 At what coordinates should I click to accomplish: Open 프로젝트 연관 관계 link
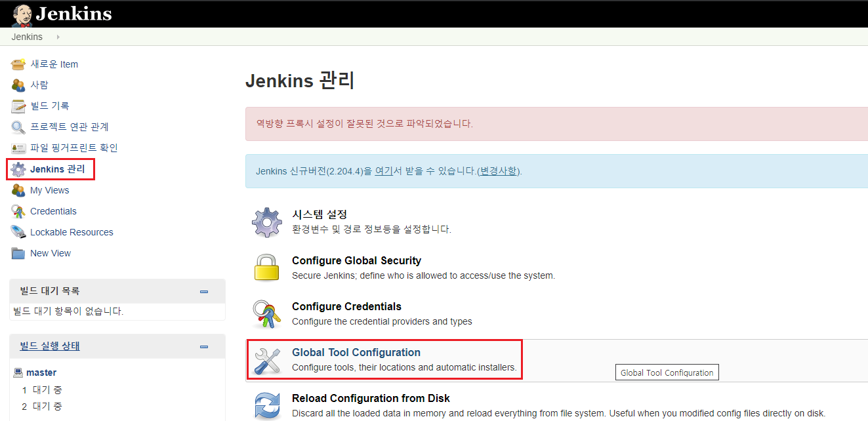[x=70, y=127]
